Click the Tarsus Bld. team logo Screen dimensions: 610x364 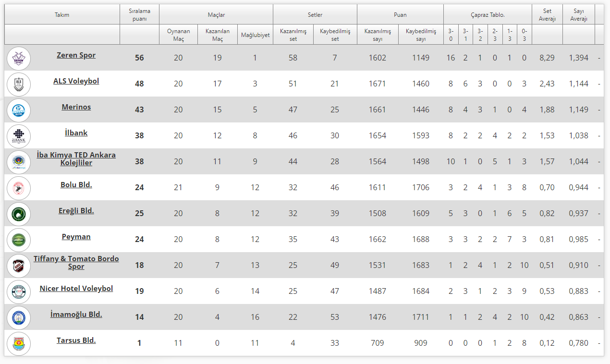click(x=19, y=344)
